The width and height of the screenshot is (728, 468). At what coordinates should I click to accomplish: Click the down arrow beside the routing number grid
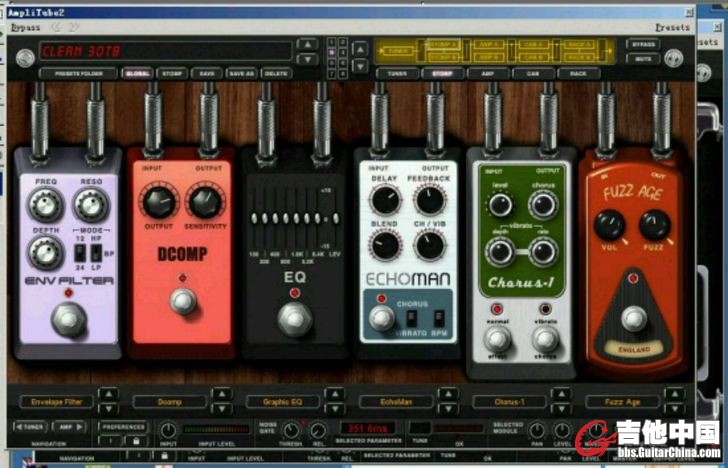click(360, 65)
